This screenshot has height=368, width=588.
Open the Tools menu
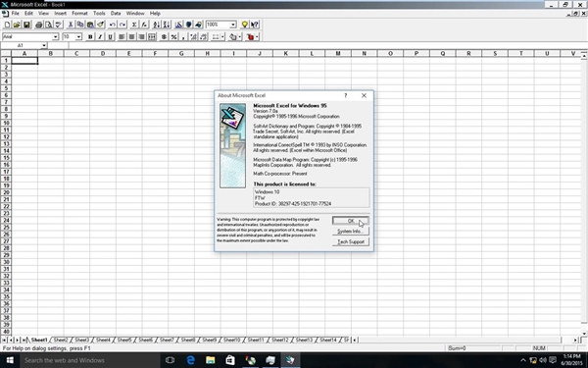coord(99,14)
